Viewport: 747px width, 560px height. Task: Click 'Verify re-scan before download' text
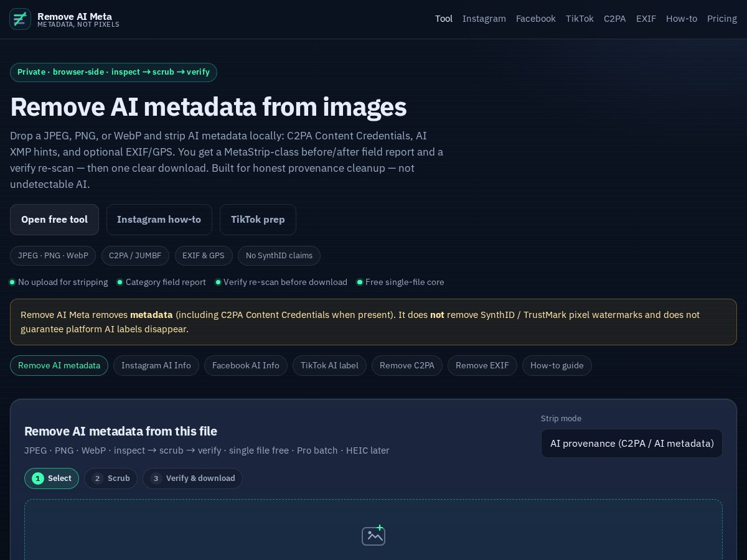[285, 282]
